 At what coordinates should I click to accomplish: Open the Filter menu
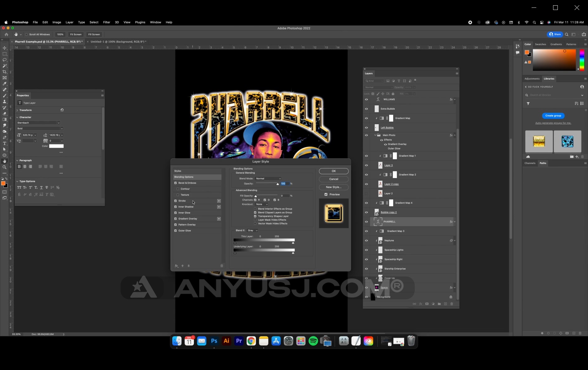(107, 22)
